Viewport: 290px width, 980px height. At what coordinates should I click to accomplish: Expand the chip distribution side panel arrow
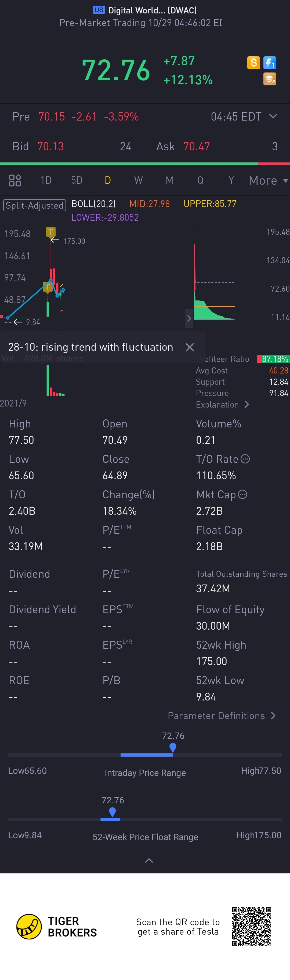pyautogui.click(x=189, y=318)
